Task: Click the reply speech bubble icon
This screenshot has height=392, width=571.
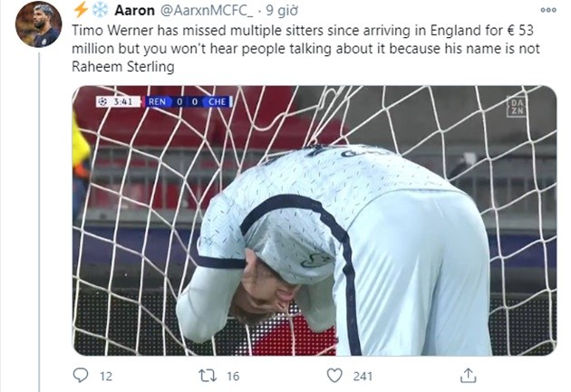Action: point(81,376)
